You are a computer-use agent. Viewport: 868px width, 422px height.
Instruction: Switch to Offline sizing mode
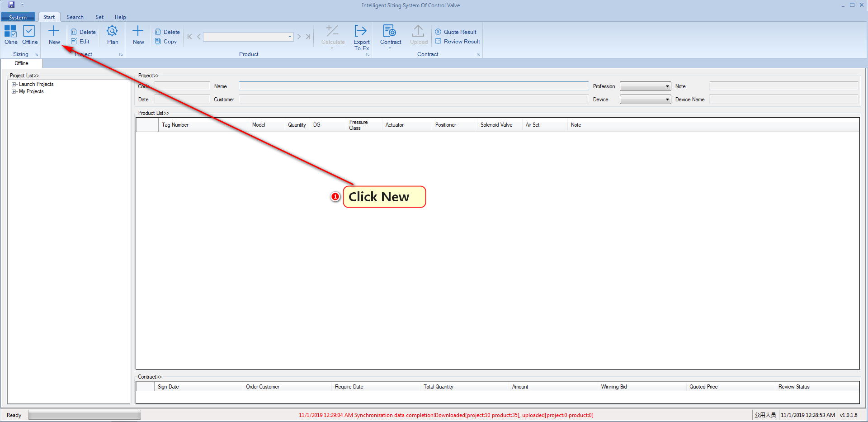coord(30,35)
